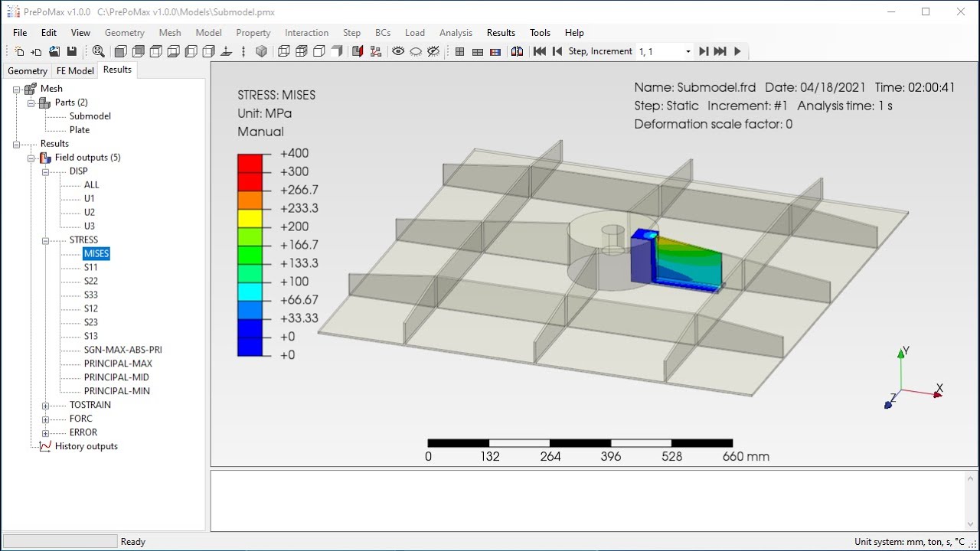The width and height of the screenshot is (980, 551).
Task: Click the Import file icon with arrow
Action: (x=36, y=51)
